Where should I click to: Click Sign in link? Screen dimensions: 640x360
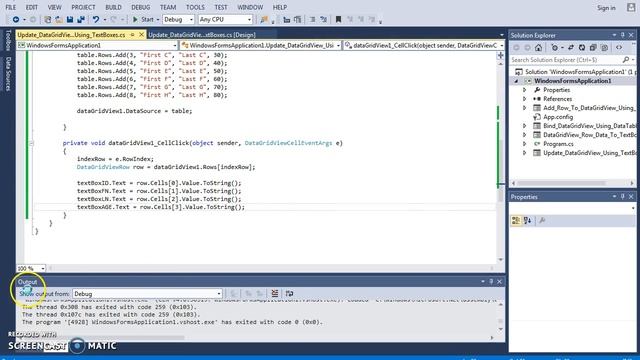point(606,8)
